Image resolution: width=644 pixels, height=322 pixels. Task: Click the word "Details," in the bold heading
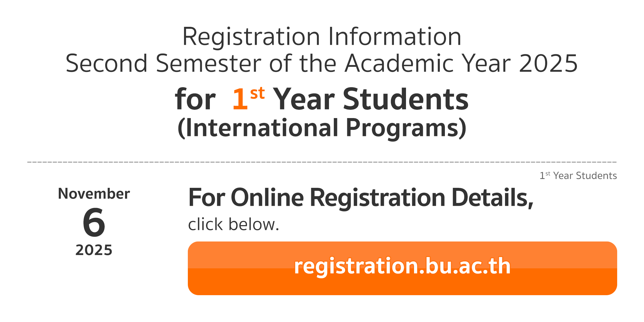pos(492,198)
